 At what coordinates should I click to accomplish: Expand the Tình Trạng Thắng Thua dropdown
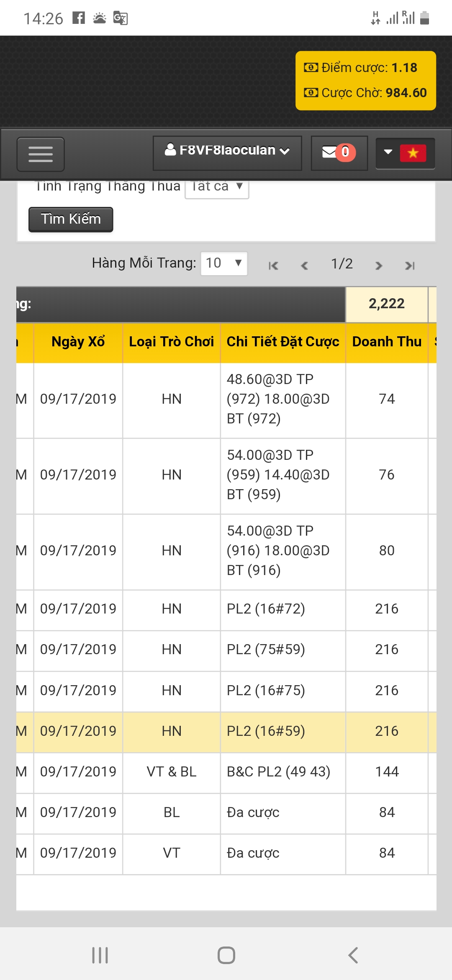(x=217, y=187)
